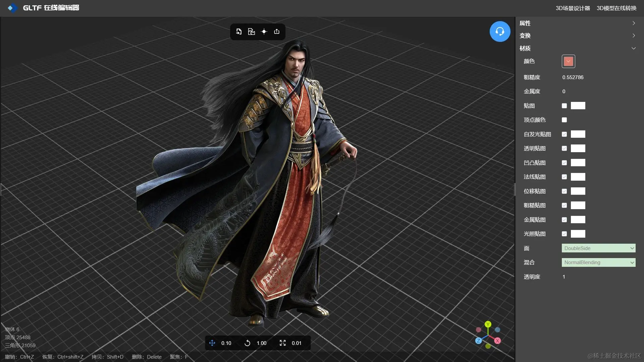Toggle the 自发光贴图 checkbox
644x362 pixels.
click(x=564, y=134)
